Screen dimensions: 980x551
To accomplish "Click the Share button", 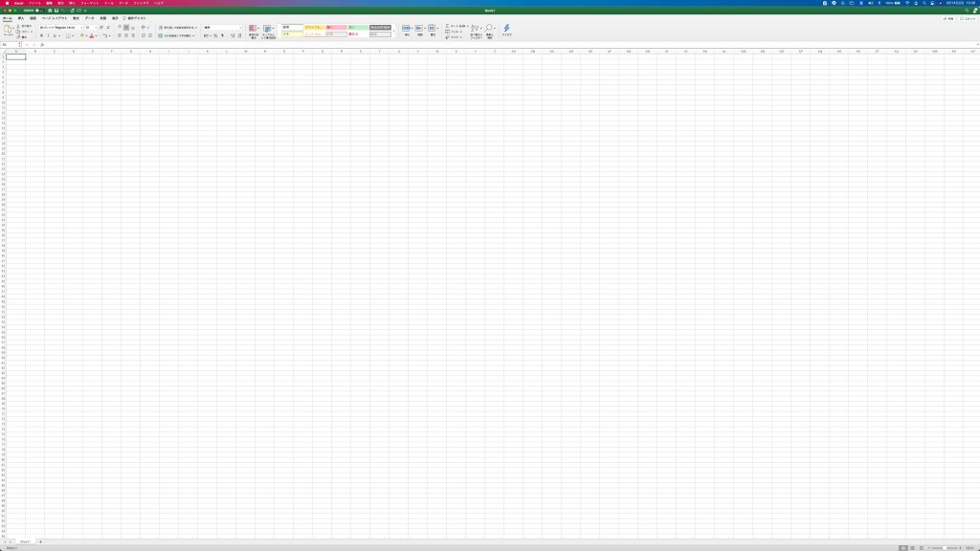I will [948, 18].
